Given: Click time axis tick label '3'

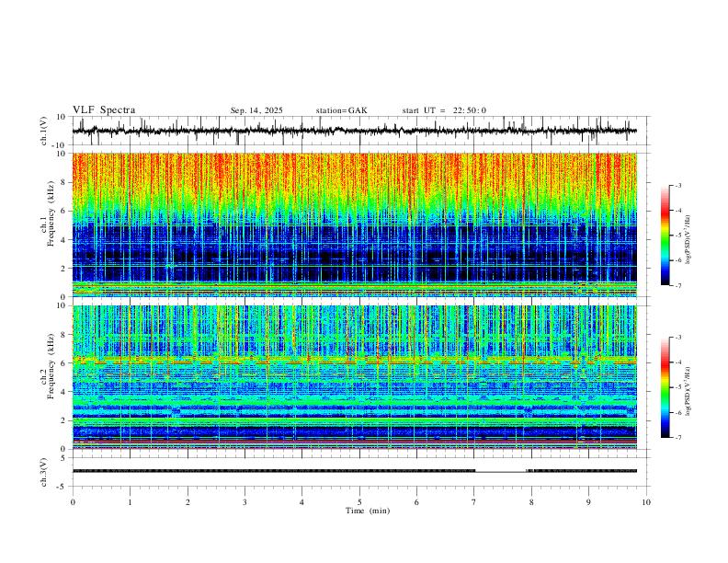Looking at the screenshot, I should (x=245, y=502).
